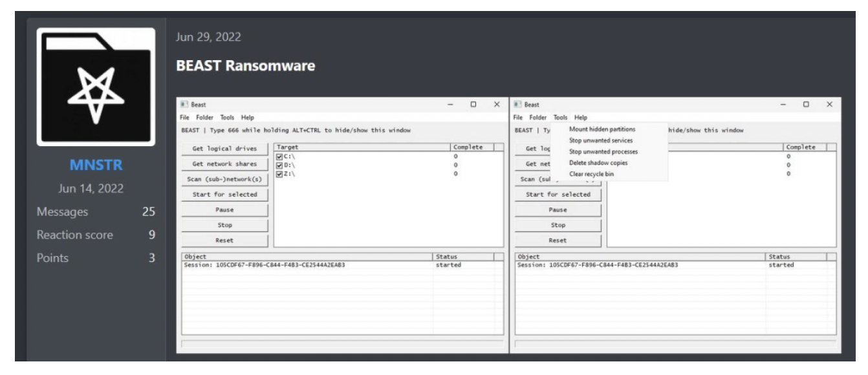Uncheck the Z:\ drive checkbox

279,173
